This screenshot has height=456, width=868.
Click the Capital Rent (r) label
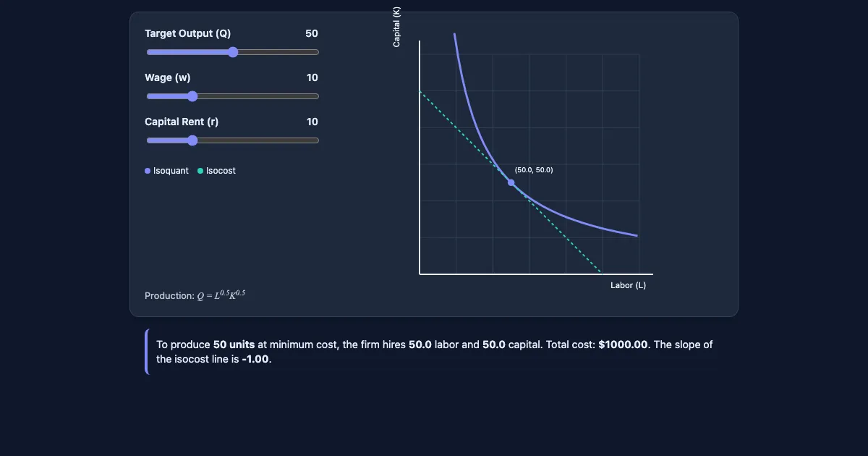(182, 122)
